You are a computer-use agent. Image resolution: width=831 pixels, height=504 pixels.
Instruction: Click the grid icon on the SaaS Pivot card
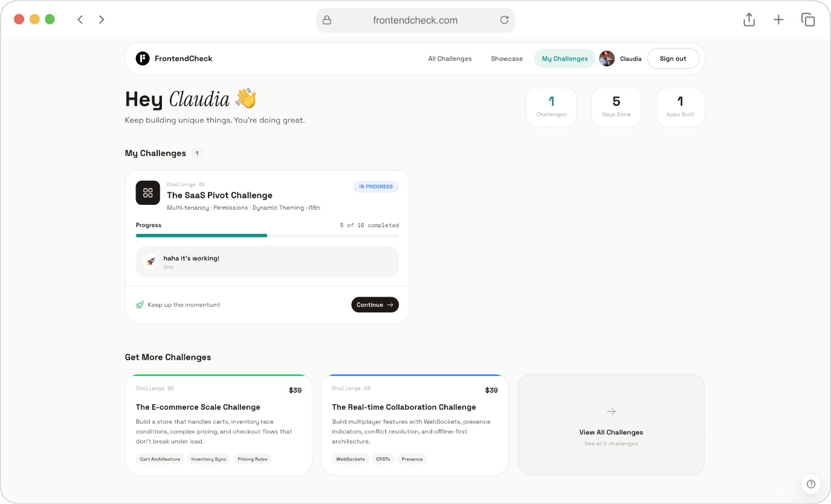point(147,192)
